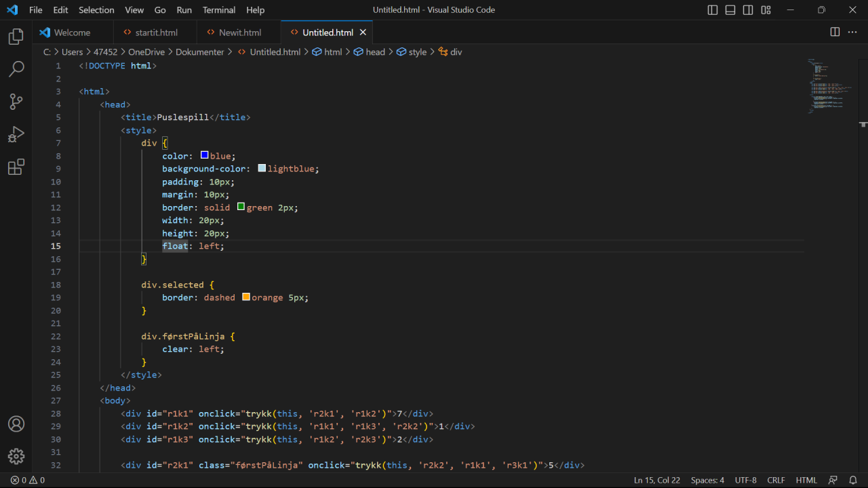Switch to the Newit.html tab
Image resolution: width=868 pixels, height=488 pixels.
pyautogui.click(x=239, y=33)
